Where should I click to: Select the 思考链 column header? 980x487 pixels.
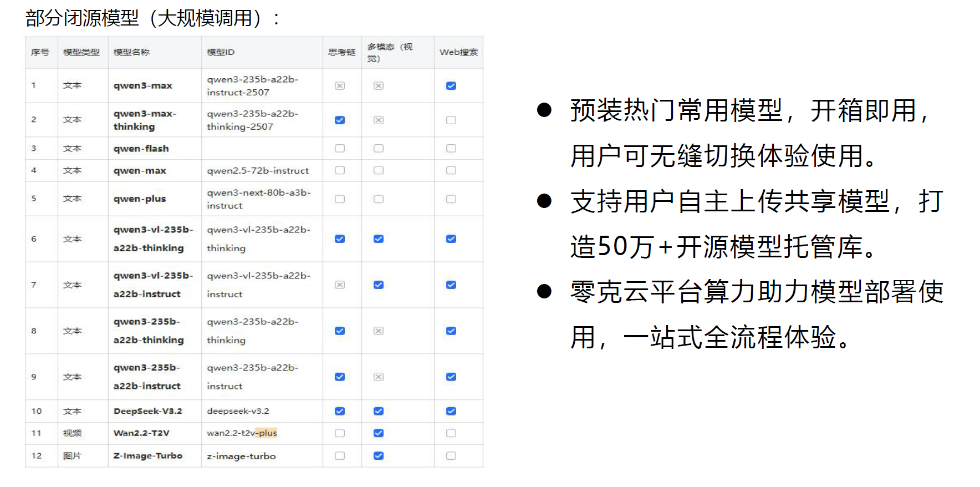click(x=341, y=52)
